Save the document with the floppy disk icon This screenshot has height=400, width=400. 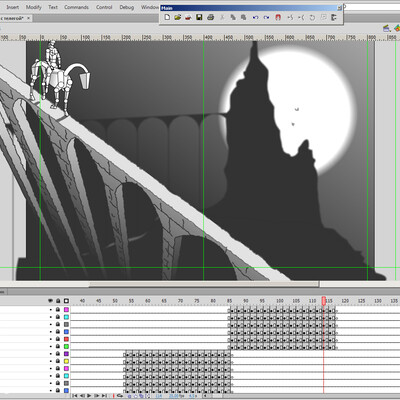pyautogui.click(x=199, y=17)
